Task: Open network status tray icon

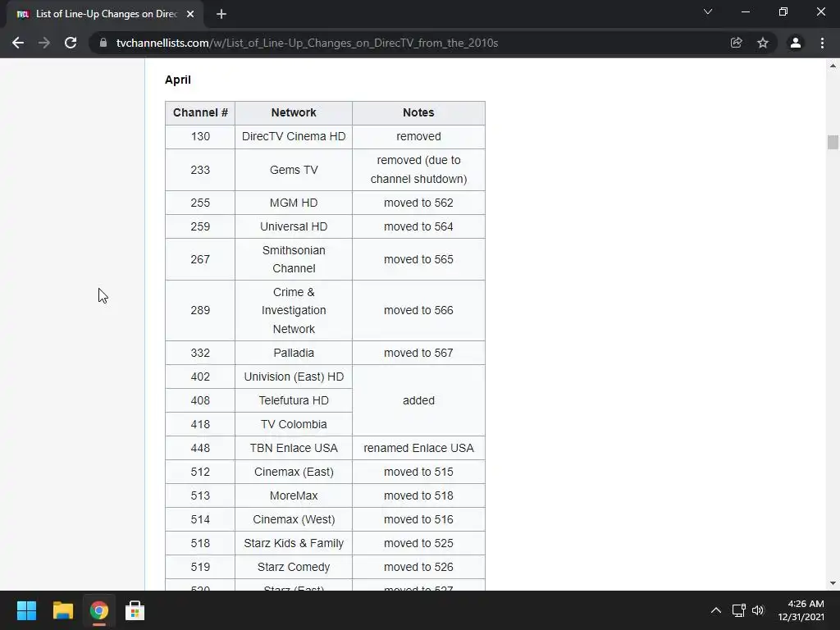Action: [x=739, y=610]
